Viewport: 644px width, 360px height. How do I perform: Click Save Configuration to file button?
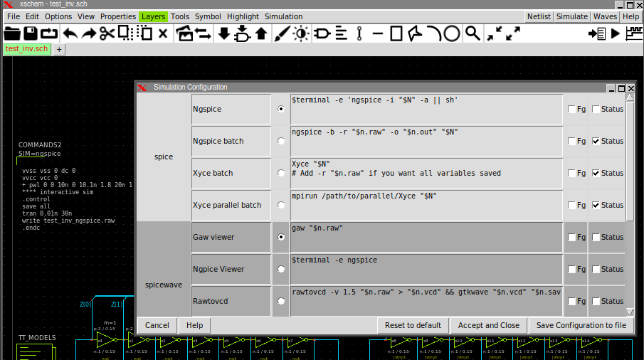coord(581,325)
